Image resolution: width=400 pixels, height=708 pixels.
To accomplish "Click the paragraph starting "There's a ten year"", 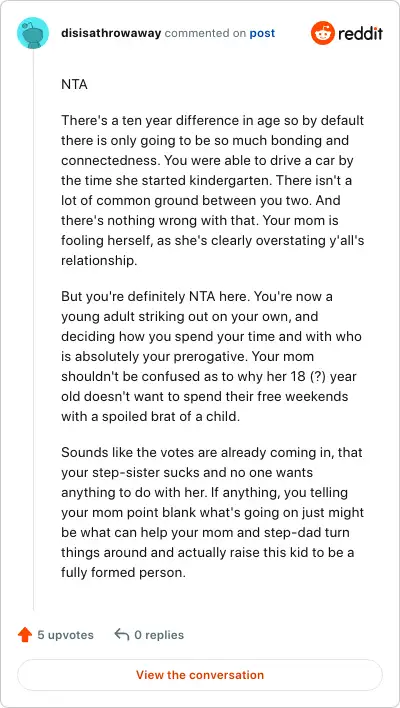I will click(x=213, y=191).
